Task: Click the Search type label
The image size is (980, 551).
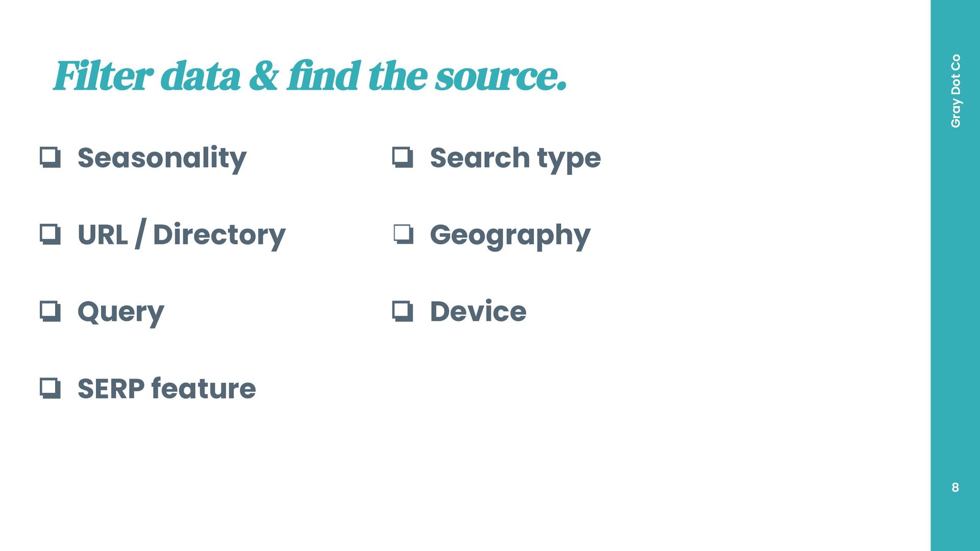Action: click(x=515, y=158)
